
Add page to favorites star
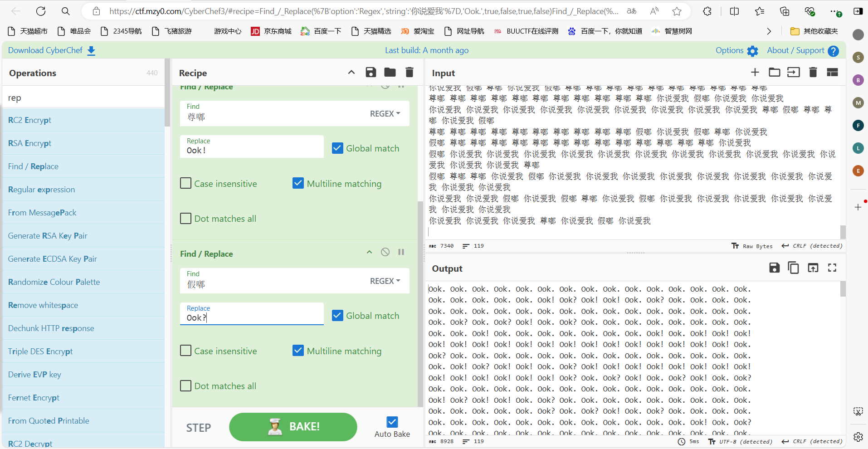pyautogui.click(x=677, y=11)
